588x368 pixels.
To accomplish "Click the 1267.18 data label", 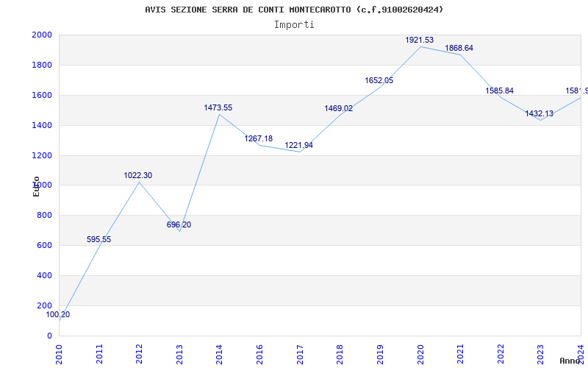I will (x=259, y=138).
